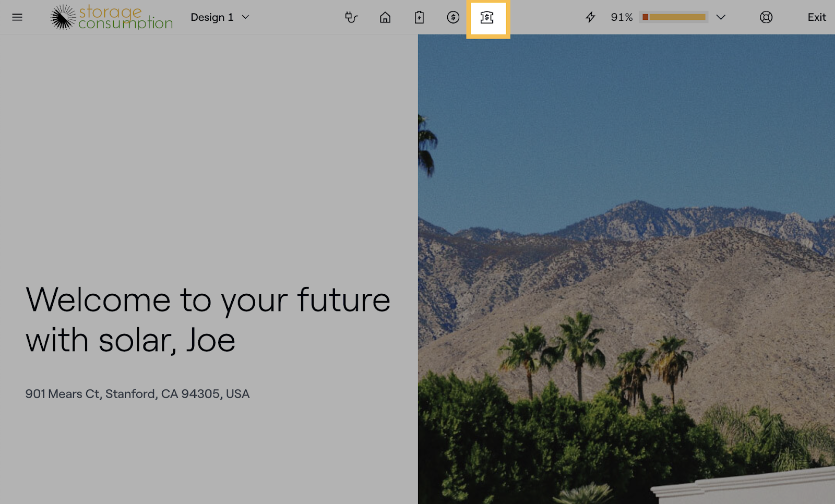
Task: Click the 91% offset value
Action: [x=622, y=17]
